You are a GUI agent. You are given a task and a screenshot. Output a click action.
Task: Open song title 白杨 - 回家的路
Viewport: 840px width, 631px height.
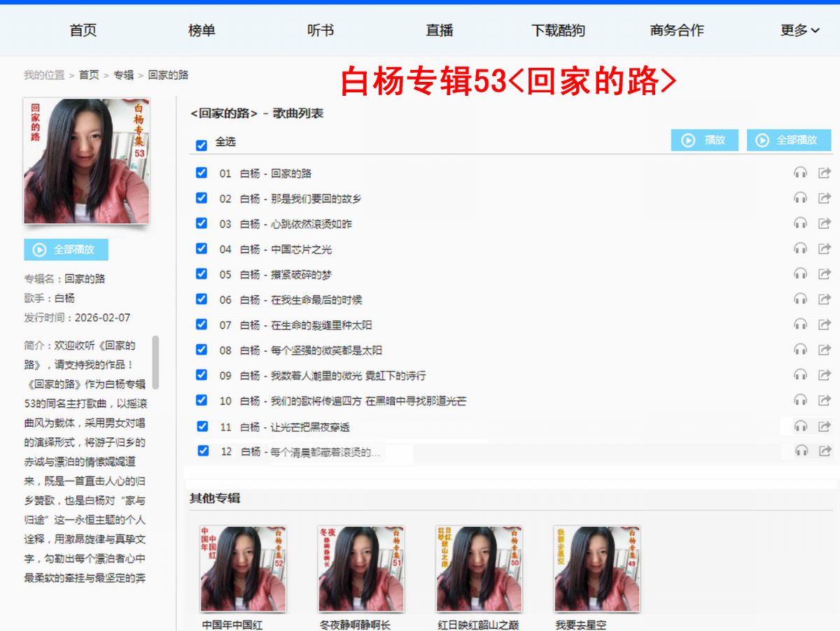coord(276,173)
